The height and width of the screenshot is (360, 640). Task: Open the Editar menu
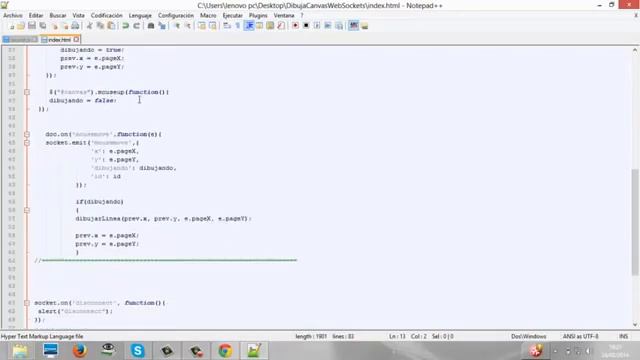[36, 16]
